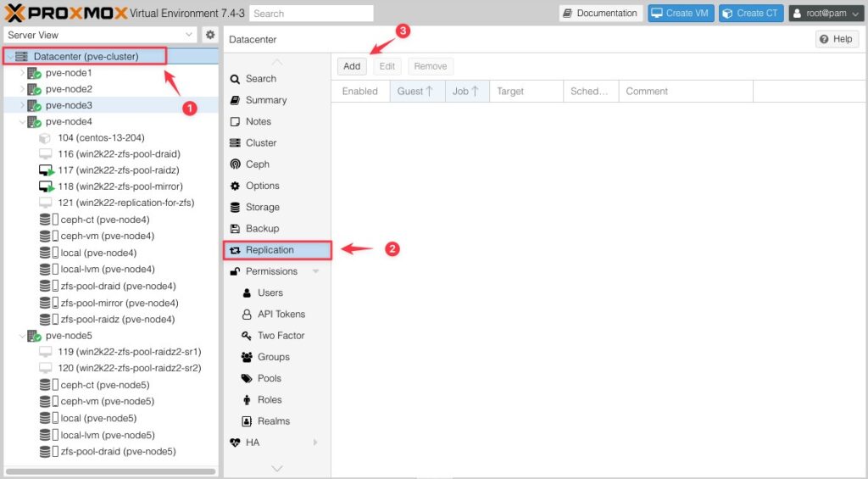Image resolution: width=868 pixels, height=479 pixels.
Task: Click the Remove button
Action: 431,66
